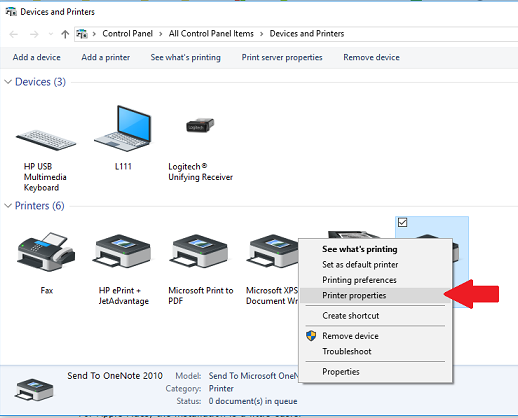
Task: Click the HP USB Multimedia Keyboard label
Action: [x=45, y=177]
